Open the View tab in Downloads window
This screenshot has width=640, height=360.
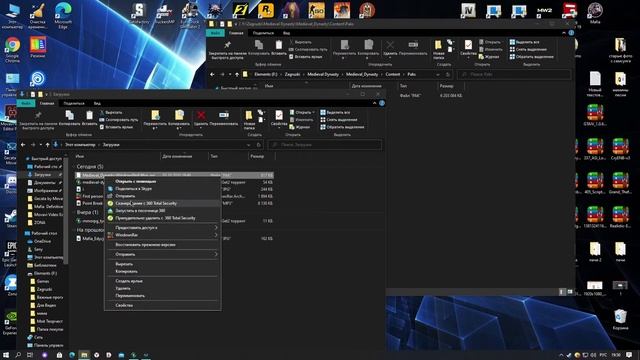coord(97,103)
